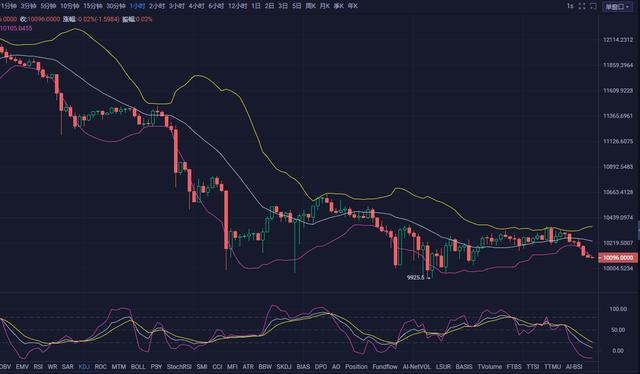Select the MFI indicator
This screenshot has height=374, width=640.
pos(232,367)
